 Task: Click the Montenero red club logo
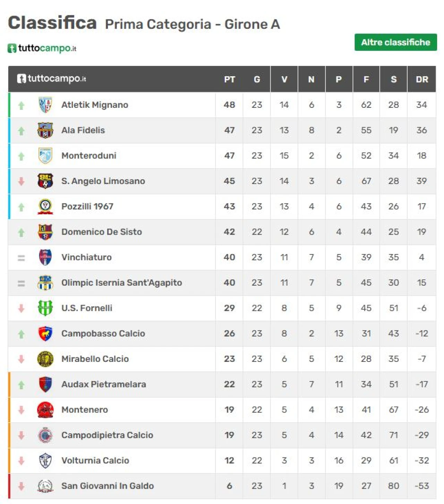click(45, 410)
